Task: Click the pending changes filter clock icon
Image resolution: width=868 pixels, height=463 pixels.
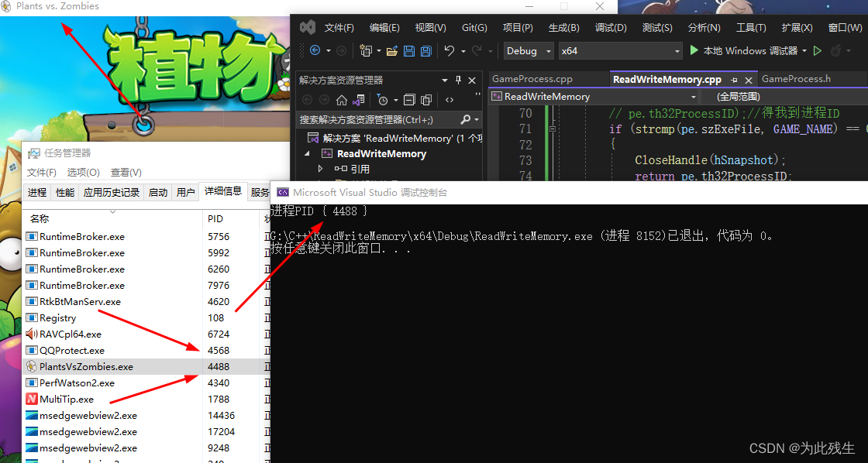Action: coord(383,100)
